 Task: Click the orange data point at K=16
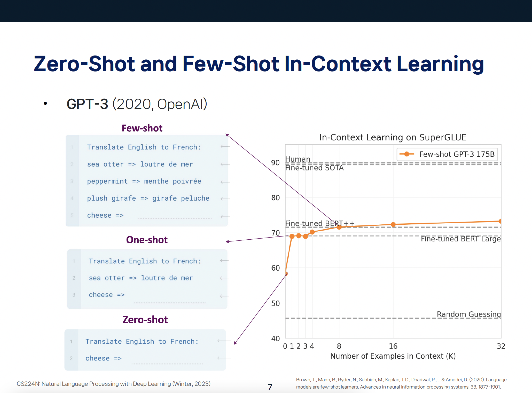(x=393, y=224)
